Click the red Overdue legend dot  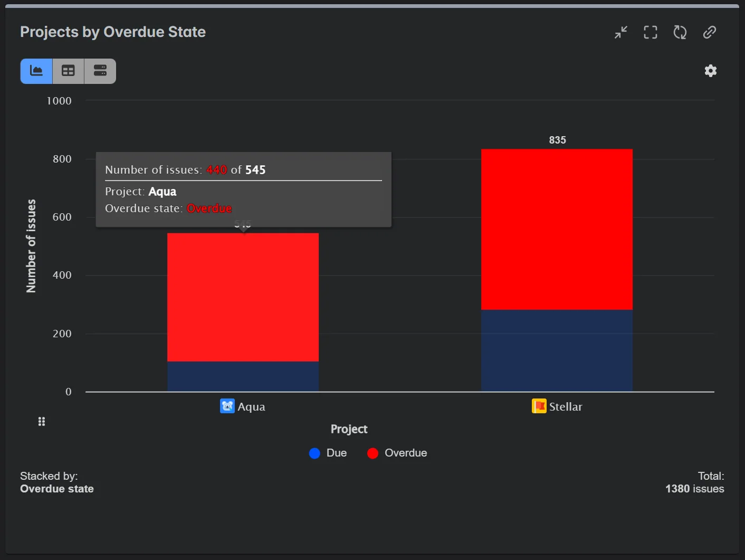pos(372,453)
